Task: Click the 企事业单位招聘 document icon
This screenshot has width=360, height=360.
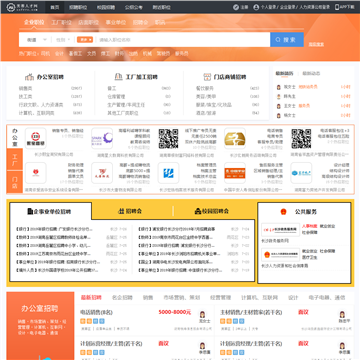Action: [x=30, y=211]
